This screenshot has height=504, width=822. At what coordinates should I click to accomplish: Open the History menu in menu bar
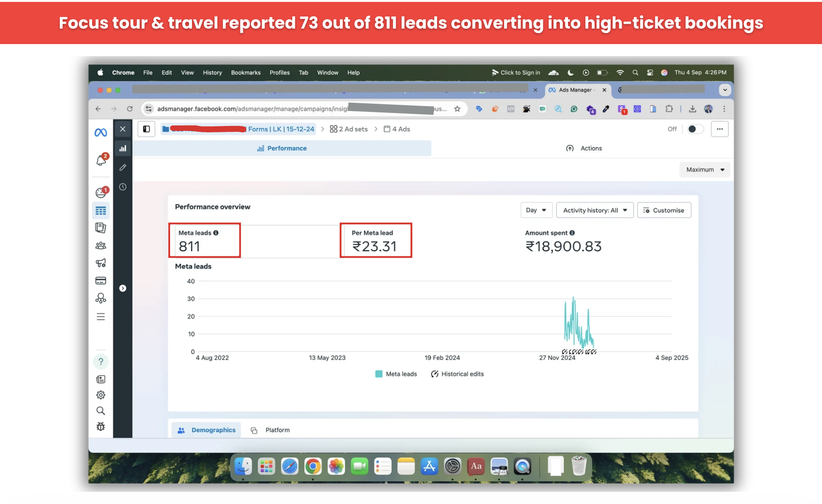click(212, 72)
